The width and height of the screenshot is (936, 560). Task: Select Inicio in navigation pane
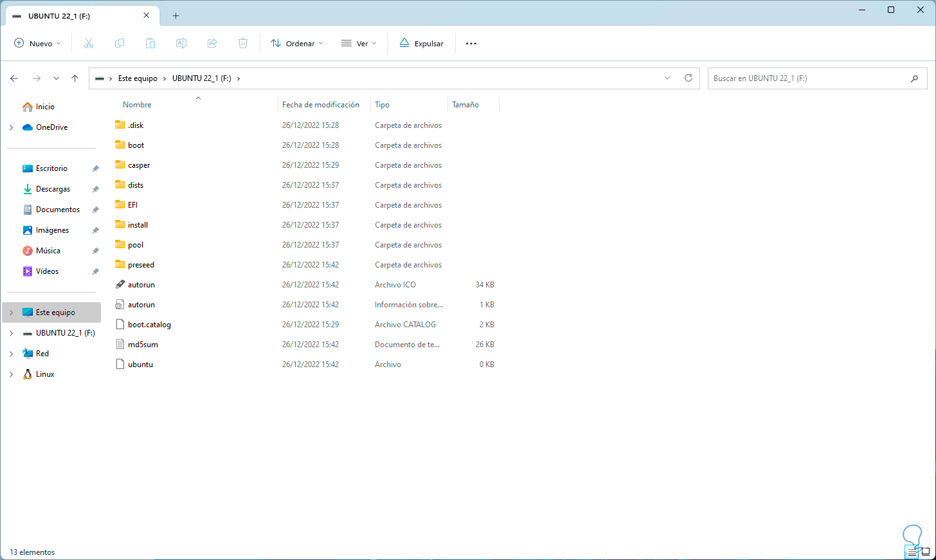(45, 107)
